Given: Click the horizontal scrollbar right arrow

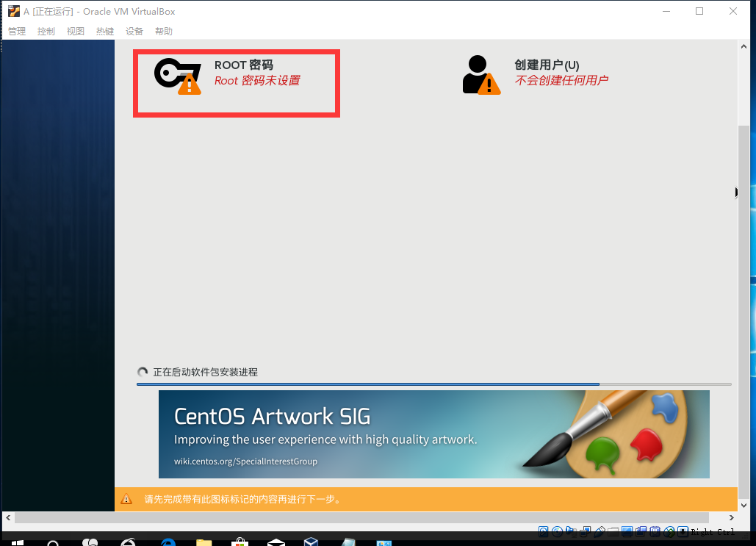Looking at the screenshot, I should pos(732,517).
